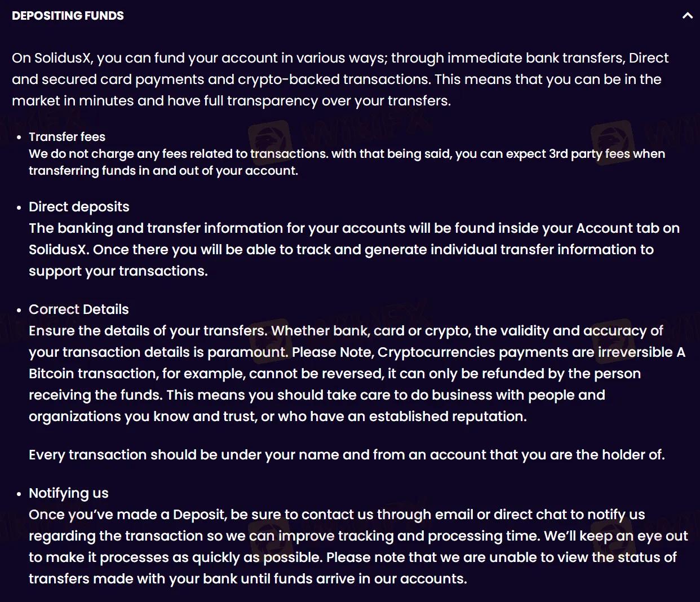Click the words 'Account tab on'

coord(628,228)
